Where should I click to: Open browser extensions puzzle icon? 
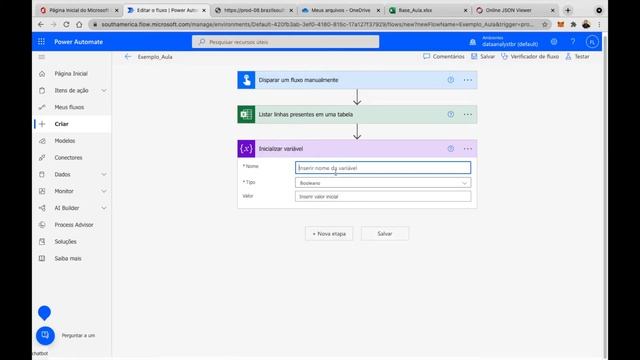573,24
